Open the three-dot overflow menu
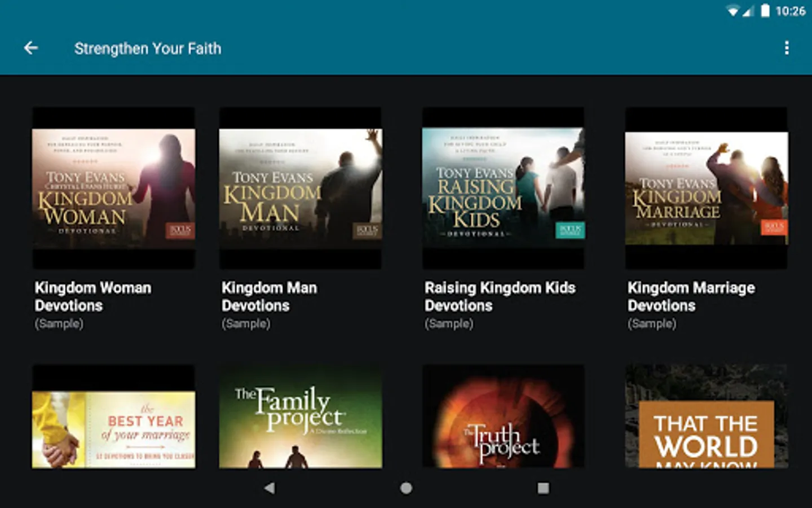This screenshot has height=508, width=812. [787, 48]
